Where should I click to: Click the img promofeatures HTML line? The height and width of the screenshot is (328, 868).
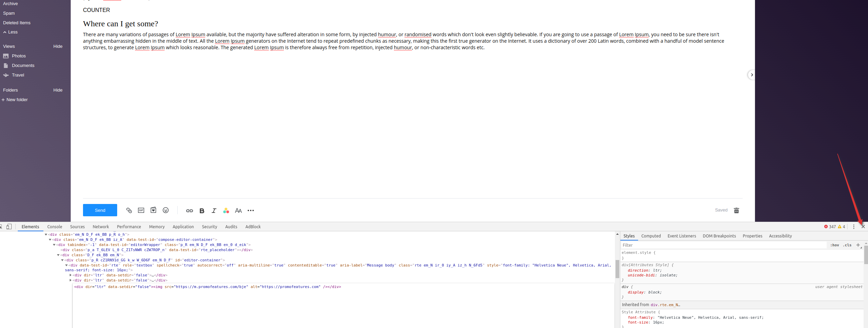[x=208, y=287]
